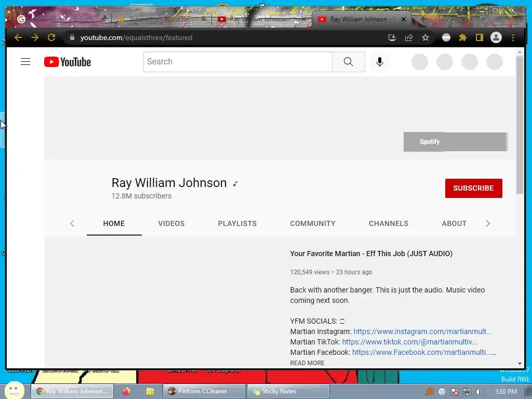Open the Martian Instagram link

(422, 331)
